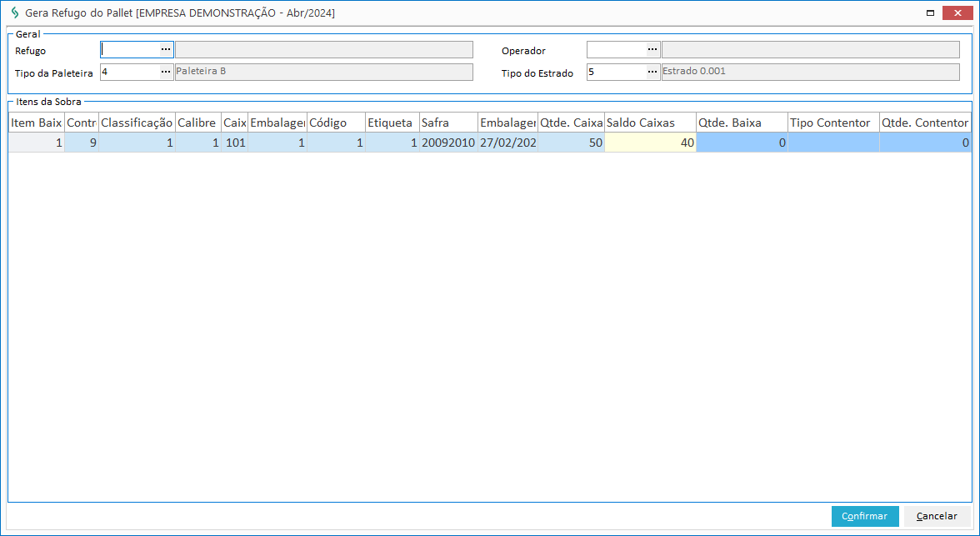
Task: Select the Classificação cell in row 1
Action: (x=137, y=143)
